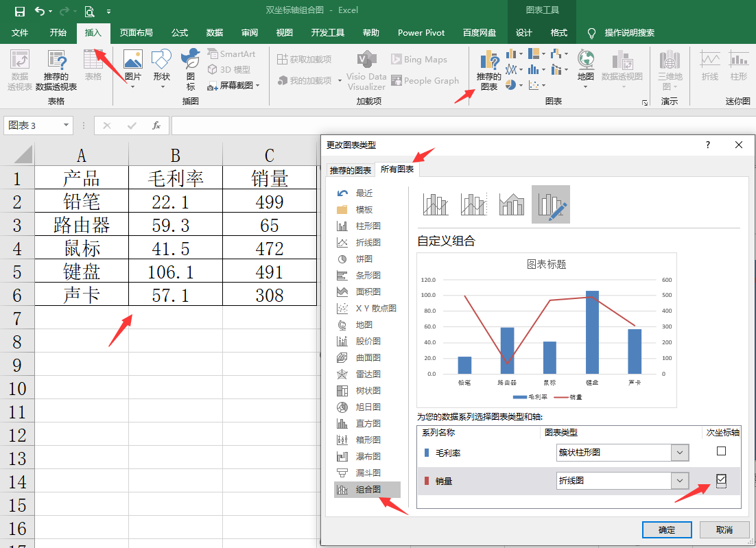This screenshot has height=548, width=756.
Task: Open the Customize Quick Access Toolbar arrow
Action: (x=109, y=12)
